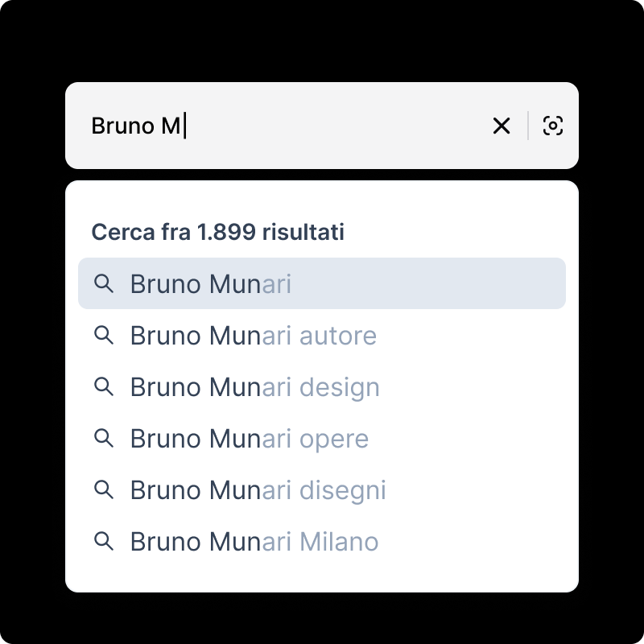Image resolution: width=644 pixels, height=644 pixels.
Task: Click the grey 'ari Milano' completion text
Action: pyautogui.click(x=320, y=542)
